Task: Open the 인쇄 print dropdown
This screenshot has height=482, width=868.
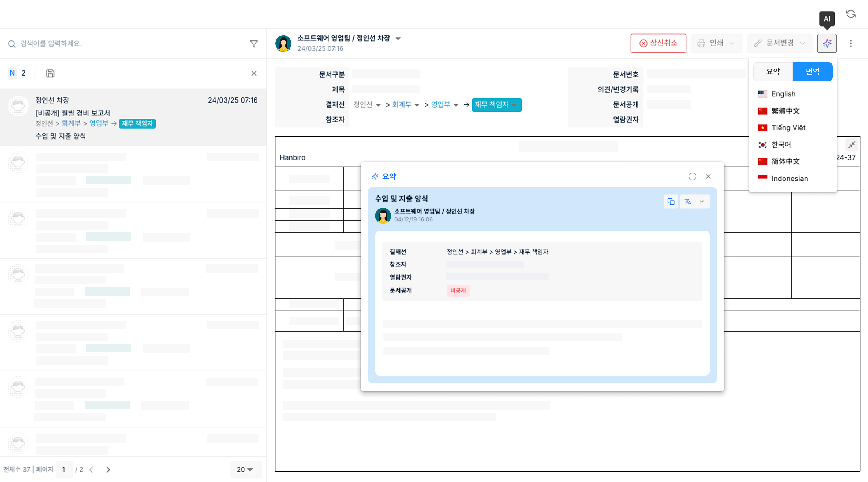Action: (716, 43)
